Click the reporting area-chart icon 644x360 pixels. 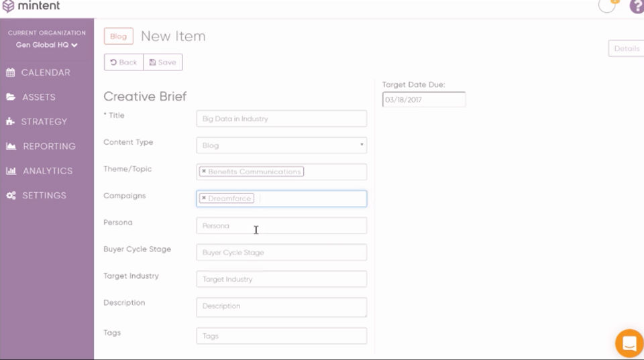[x=11, y=146]
